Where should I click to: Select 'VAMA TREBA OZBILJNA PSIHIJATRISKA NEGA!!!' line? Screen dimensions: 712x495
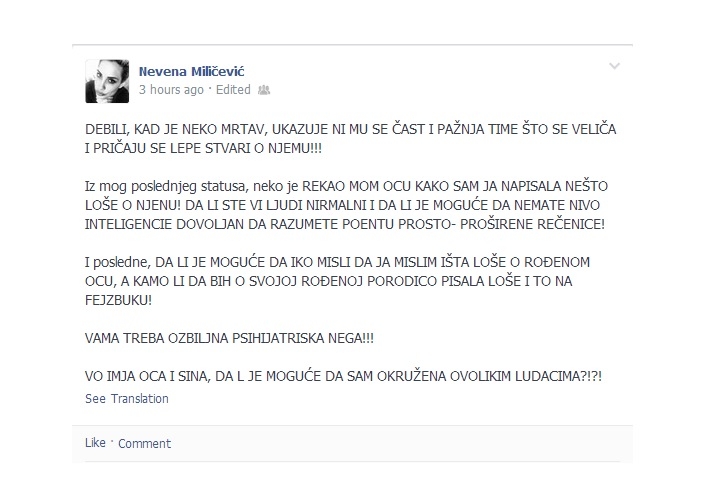pyautogui.click(x=229, y=338)
